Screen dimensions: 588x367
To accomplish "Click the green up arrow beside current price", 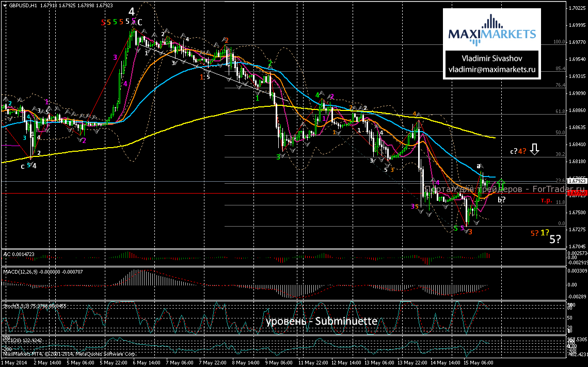I will point(501,183).
